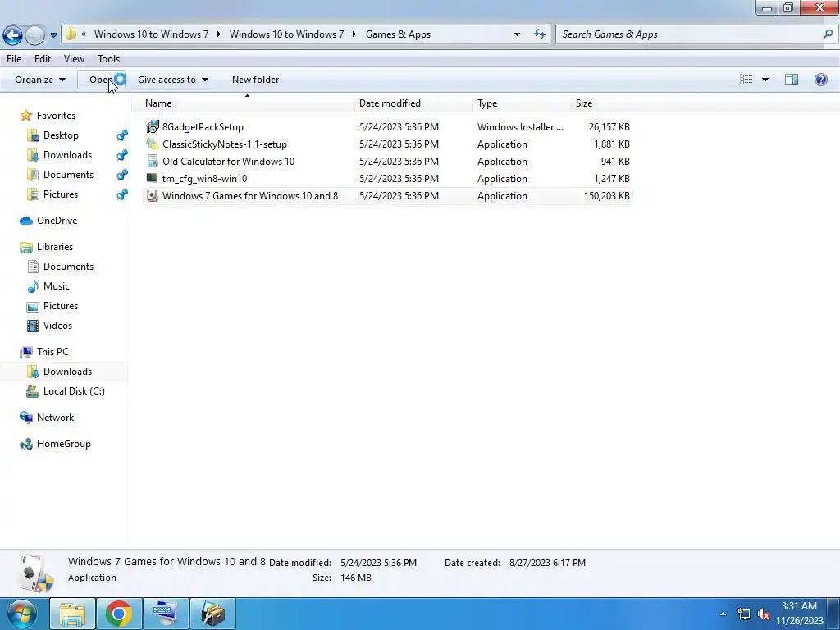The image size is (840, 630).
Task: Click Games & Apps in address bar
Action: (398, 34)
